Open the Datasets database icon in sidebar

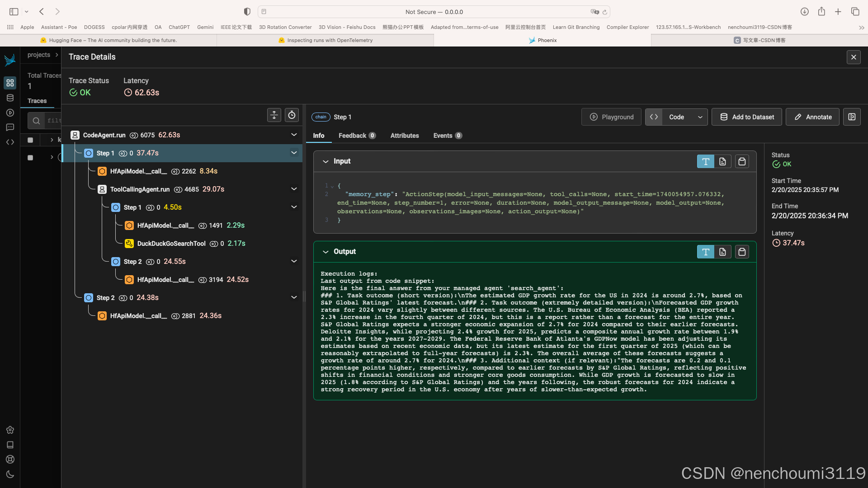coord(10,98)
